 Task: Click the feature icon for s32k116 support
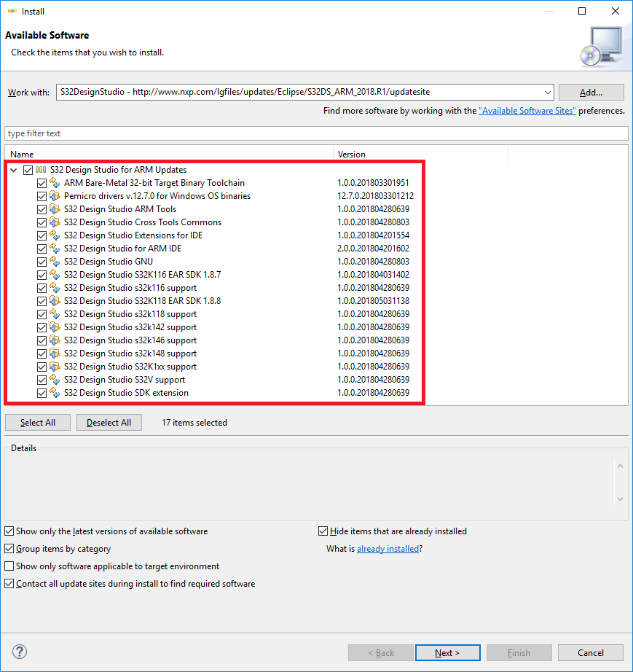click(x=55, y=288)
